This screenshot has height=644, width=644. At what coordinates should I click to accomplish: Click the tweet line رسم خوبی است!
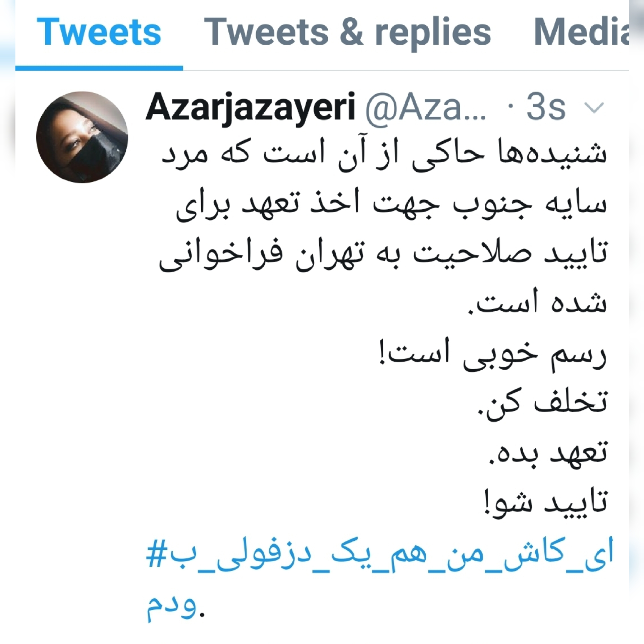[x=493, y=354]
